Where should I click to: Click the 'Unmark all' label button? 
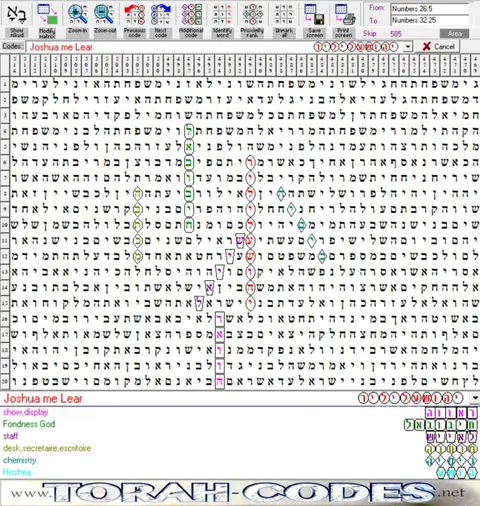(x=284, y=33)
